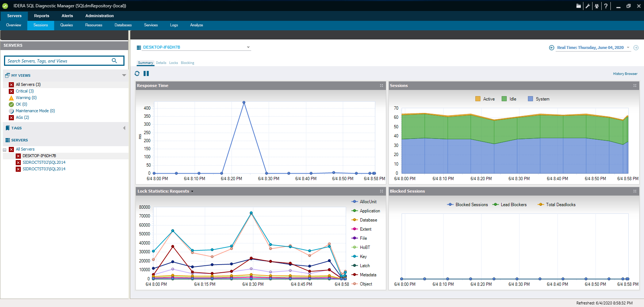This screenshot has height=307, width=644.
Task: Go to previous time snapshot arrow
Action: pos(551,48)
